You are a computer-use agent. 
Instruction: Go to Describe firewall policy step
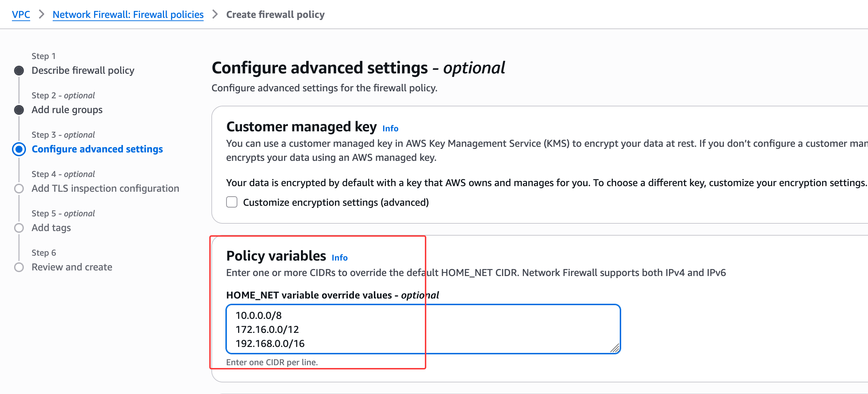click(83, 71)
